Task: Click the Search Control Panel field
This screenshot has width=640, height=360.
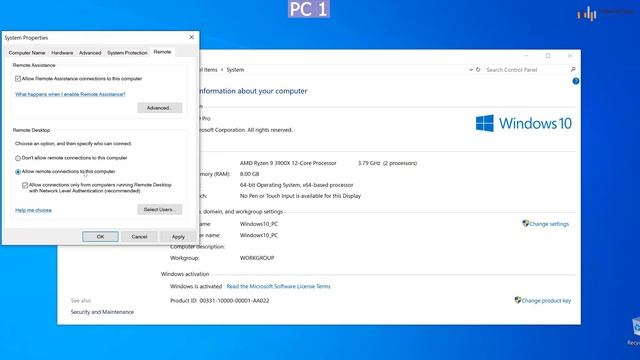Action: pyautogui.click(x=527, y=70)
